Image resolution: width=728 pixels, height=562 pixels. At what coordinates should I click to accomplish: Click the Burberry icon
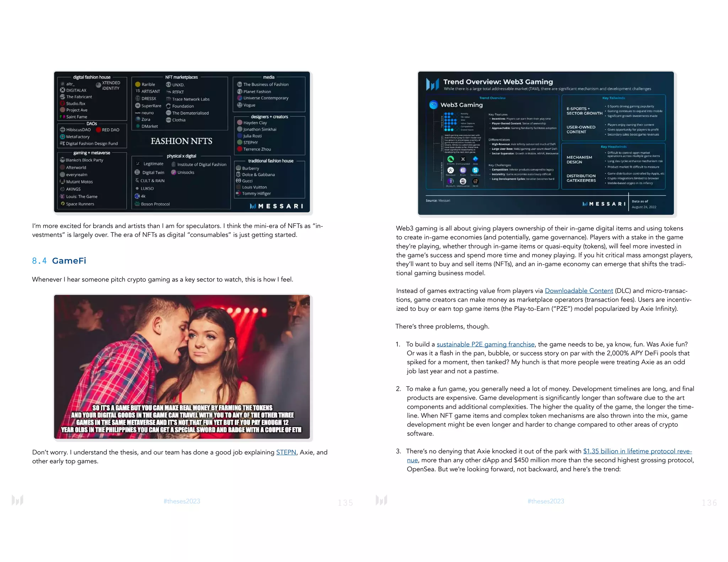[x=238, y=168]
